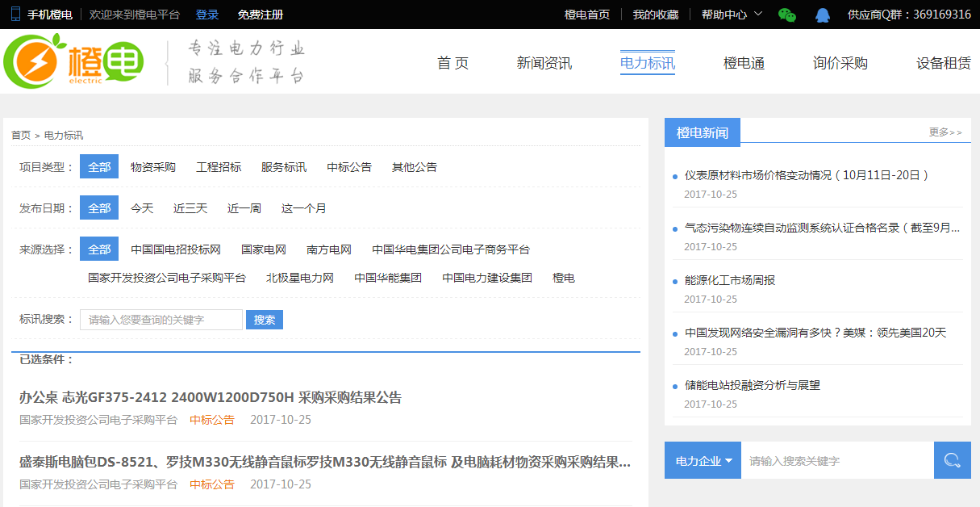Screen dimensions: 980x507
Task: Click the 橙电 electric logo
Action: click(74, 61)
